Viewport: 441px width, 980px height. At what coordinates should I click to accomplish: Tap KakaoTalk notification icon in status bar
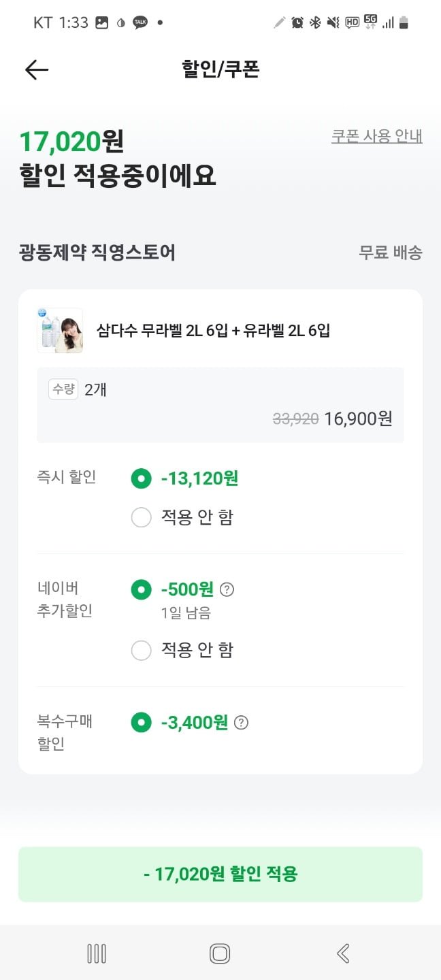[x=140, y=22]
